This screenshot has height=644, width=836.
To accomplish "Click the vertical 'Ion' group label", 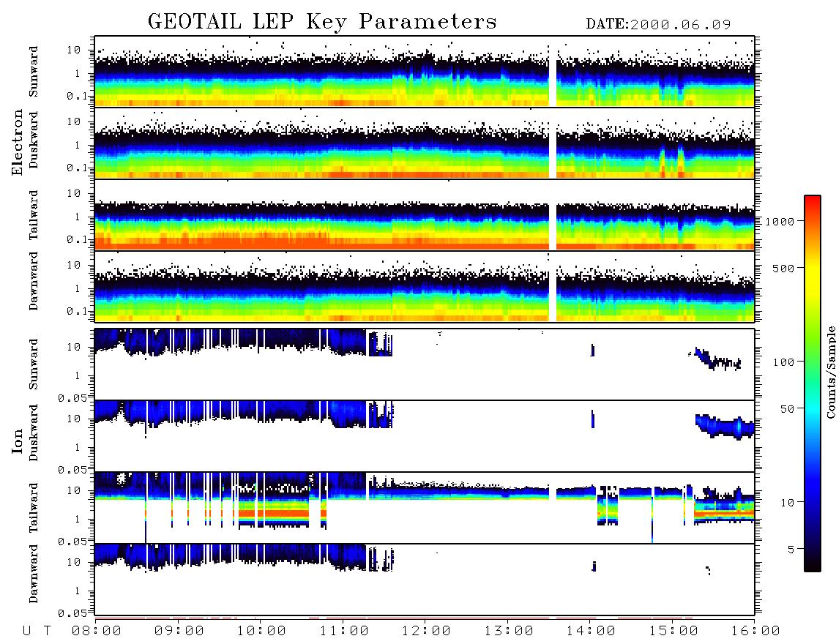I will 17,441.
